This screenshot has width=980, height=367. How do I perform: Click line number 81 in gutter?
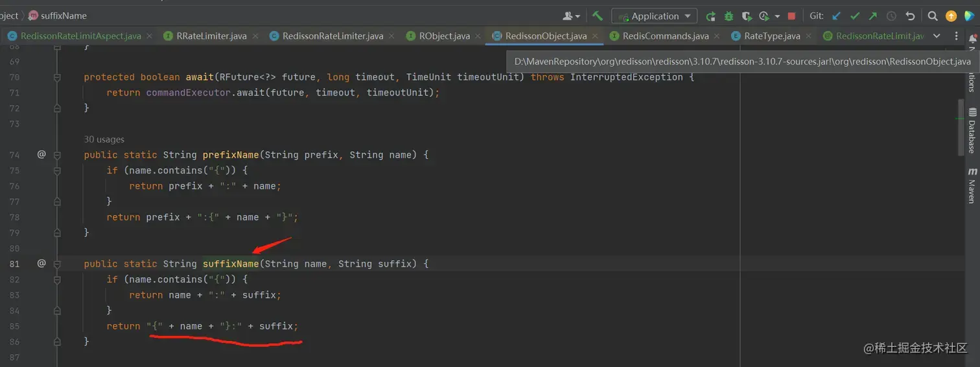[x=14, y=264]
